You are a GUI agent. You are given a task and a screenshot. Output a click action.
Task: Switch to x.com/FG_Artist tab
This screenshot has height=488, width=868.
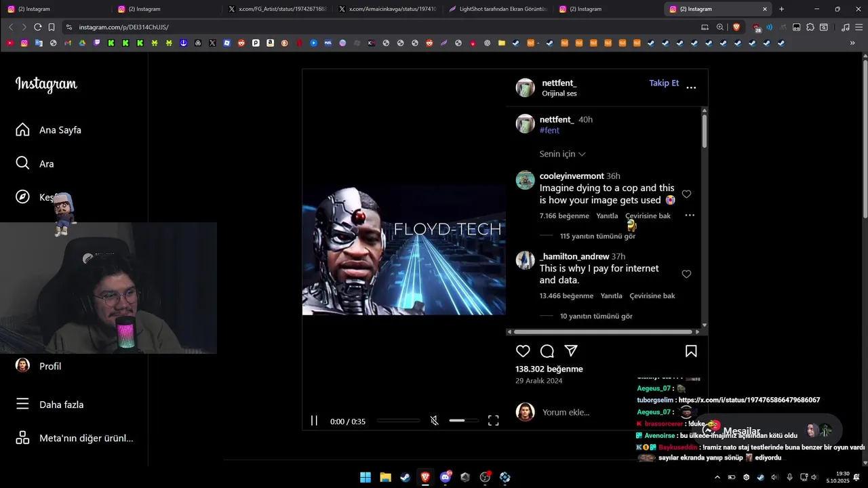276,9
